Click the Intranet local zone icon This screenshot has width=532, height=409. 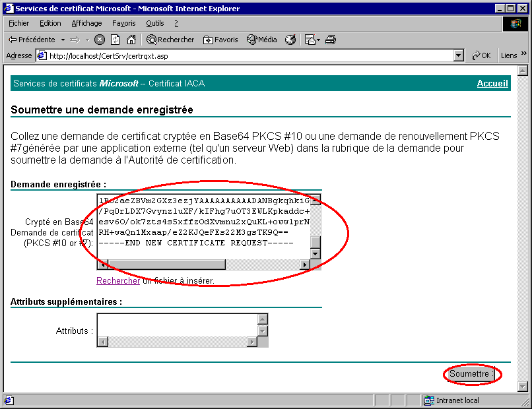click(x=429, y=400)
